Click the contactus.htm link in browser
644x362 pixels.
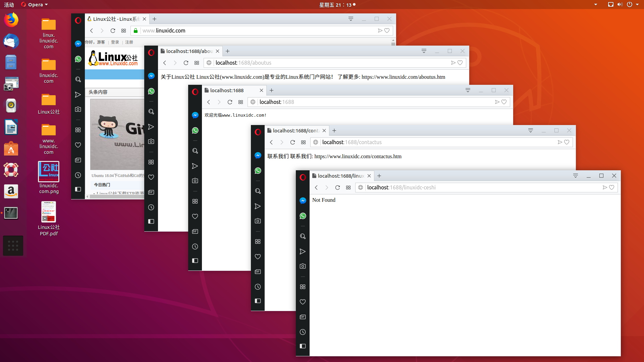pos(357,157)
